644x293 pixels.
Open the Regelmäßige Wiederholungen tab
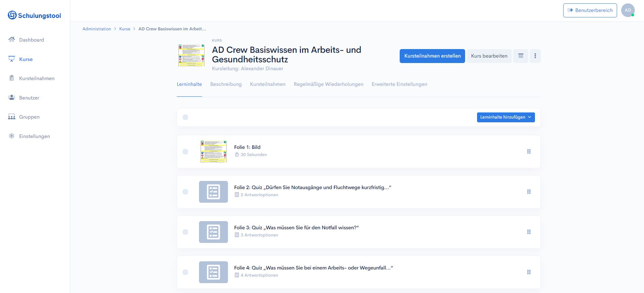tap(328, 84)
